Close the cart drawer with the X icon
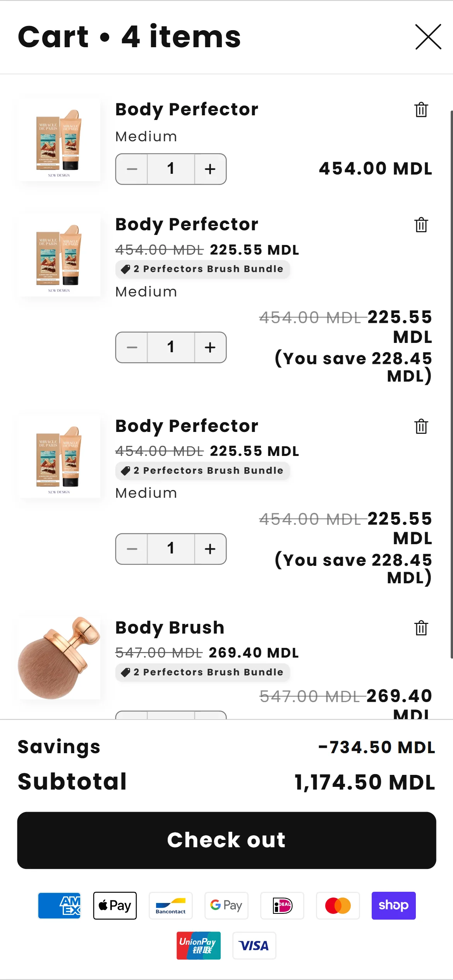 [x=428, y=37]
